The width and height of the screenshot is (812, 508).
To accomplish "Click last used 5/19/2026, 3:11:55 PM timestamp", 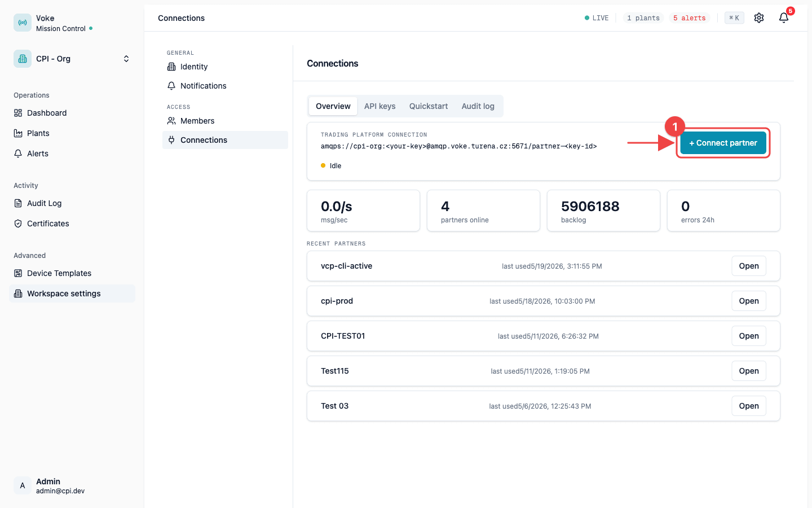I will tap(552, 266).
